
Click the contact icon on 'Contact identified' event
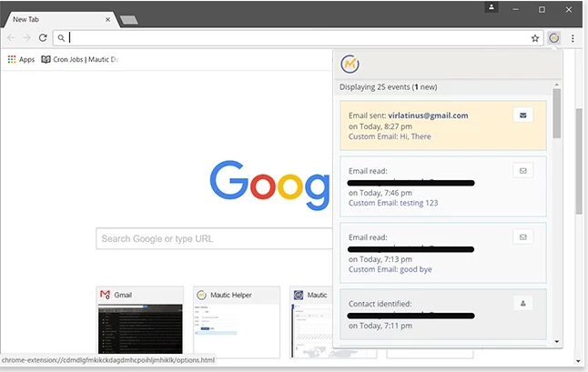coord(522,304)
